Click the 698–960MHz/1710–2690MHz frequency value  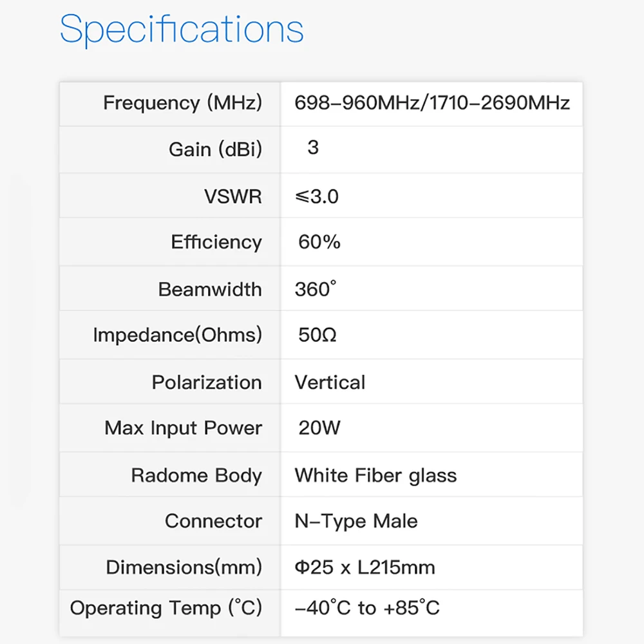point(432,103)
